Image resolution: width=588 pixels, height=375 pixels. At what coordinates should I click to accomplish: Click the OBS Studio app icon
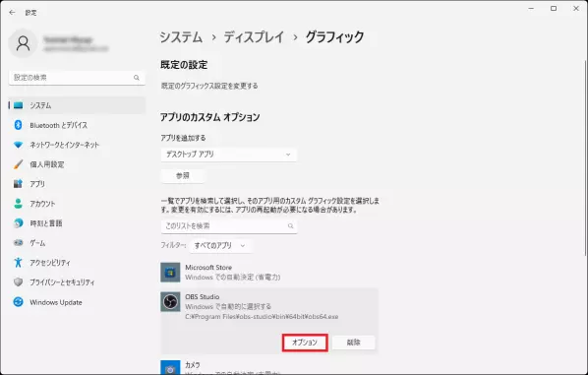coord(170,302)
